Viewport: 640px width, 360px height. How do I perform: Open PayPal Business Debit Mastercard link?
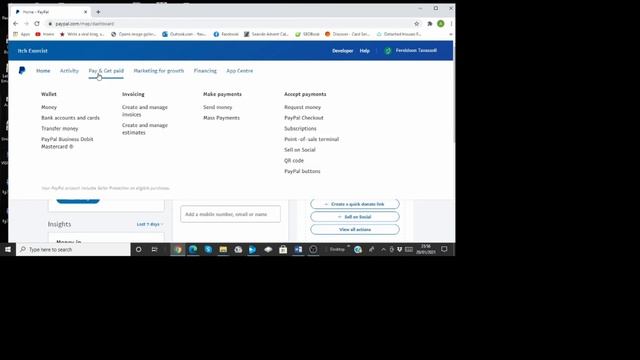pyautogui.click(x=67, y=143)
